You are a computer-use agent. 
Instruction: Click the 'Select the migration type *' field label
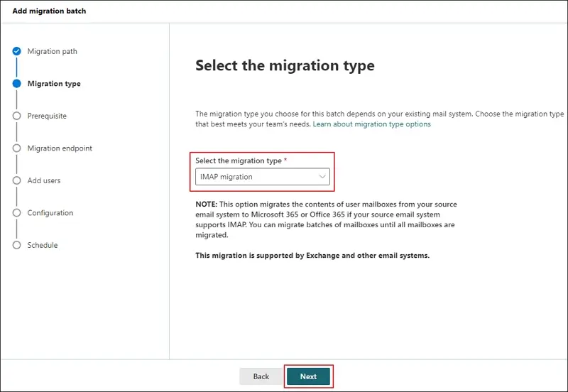[x=241, y=160]
